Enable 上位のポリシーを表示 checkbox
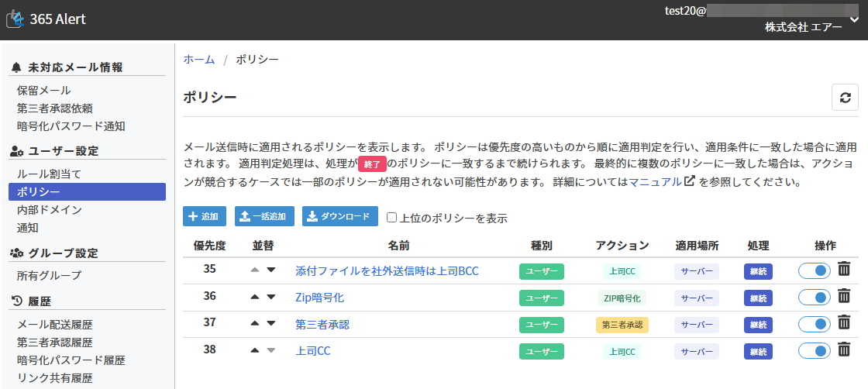 (392, 218)
